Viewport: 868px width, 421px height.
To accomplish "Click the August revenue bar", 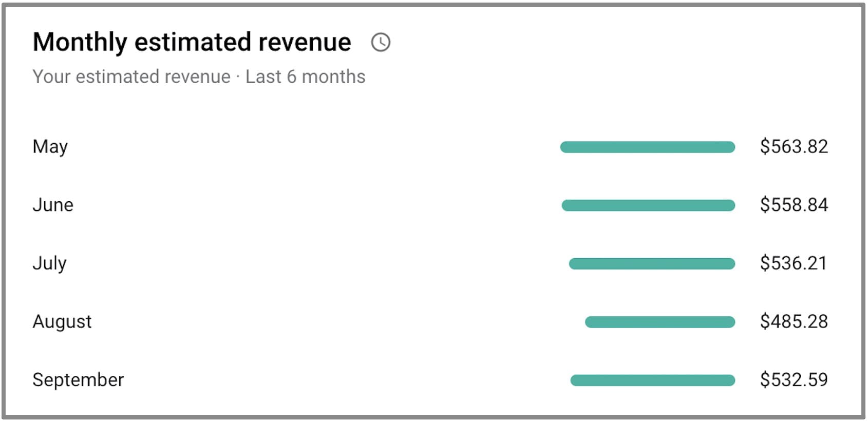I will [x=660, y=322].
